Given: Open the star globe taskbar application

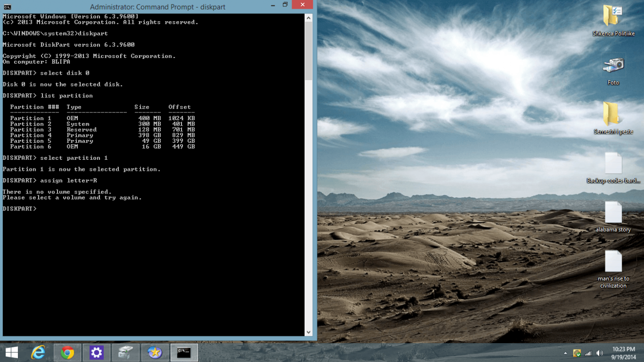Looking at the screenshot, I should [x=155, y=352].
